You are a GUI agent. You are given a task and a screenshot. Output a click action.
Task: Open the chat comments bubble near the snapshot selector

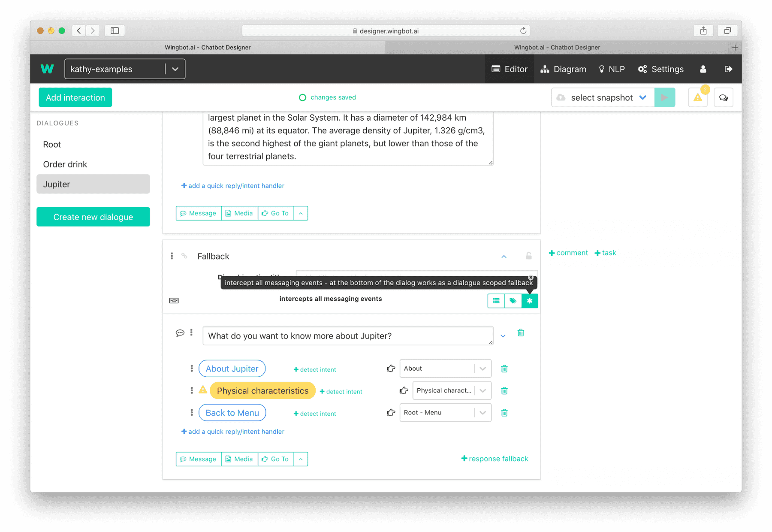point(724,97)
